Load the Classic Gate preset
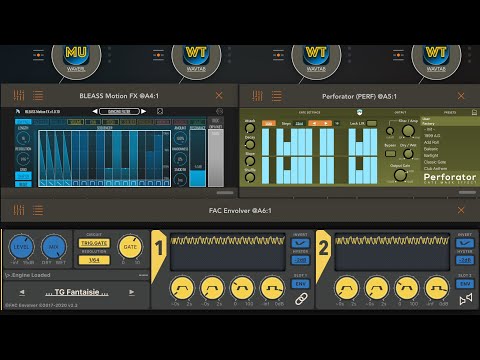The height and width of the screenshot is (360, 480). tap(435, 162)
